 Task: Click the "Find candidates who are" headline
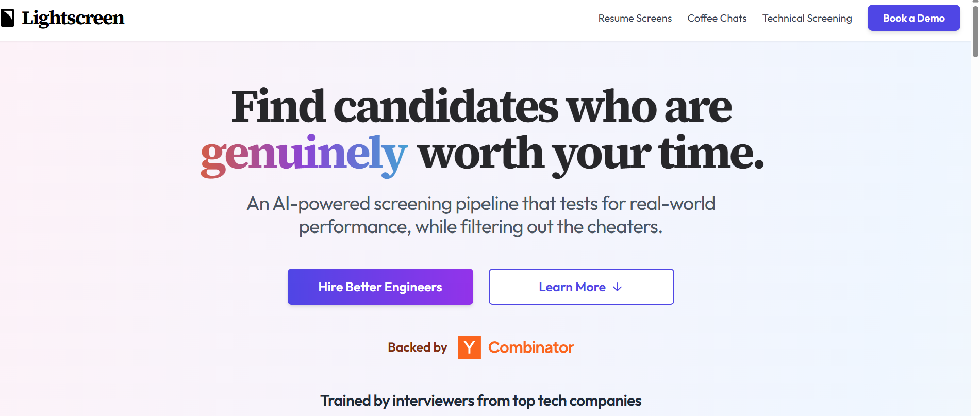(x=481, y=107)
